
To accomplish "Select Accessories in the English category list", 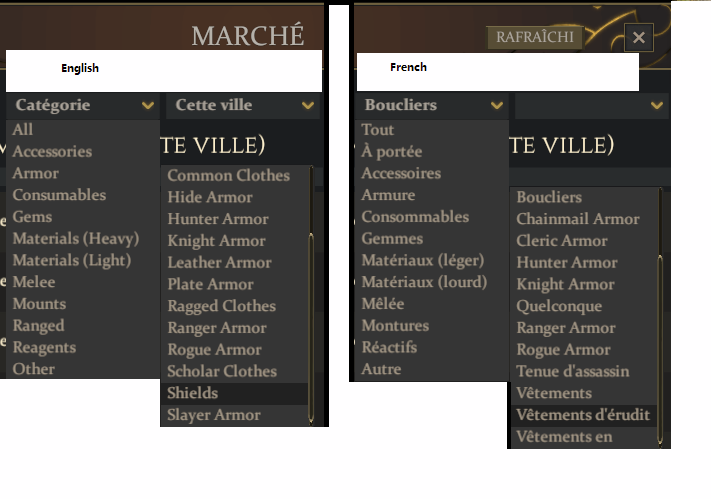I will (52, 152).
